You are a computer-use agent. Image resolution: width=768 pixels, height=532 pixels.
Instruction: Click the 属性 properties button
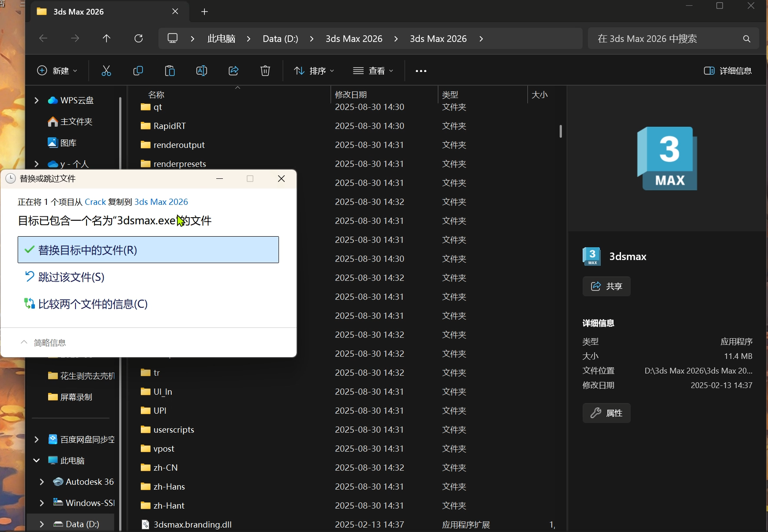coord(606,413)
